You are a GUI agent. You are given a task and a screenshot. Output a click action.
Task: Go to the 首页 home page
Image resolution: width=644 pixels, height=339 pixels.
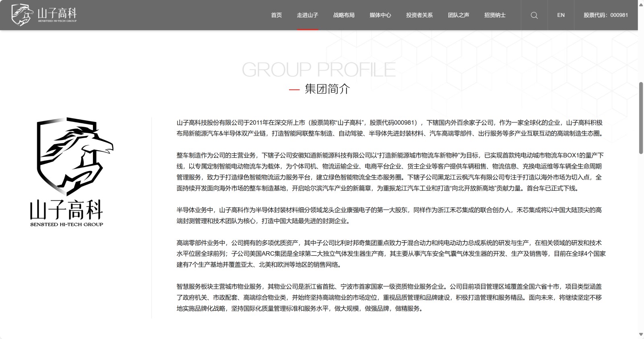pos(277,15)
